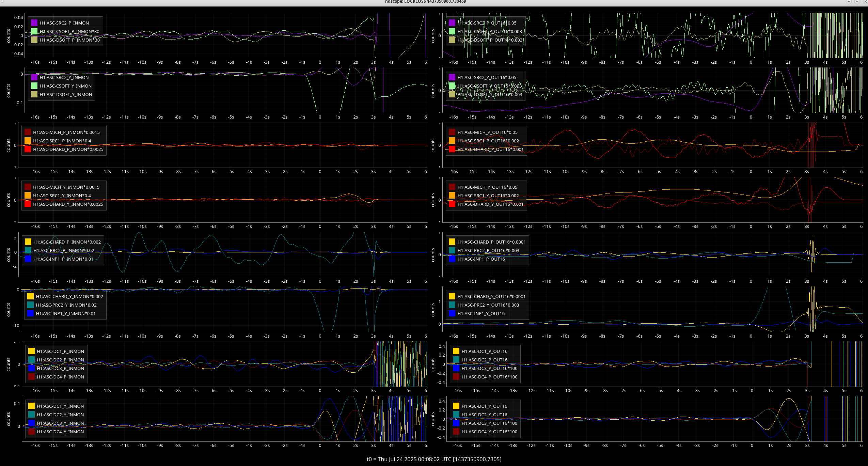This screenshot has width=868, height=466.
Task: Toggle the red H1:ASC-DHARD_Y_INMON*0.0025 swatch
Action: pyautogui.click(x=28, y=204)
